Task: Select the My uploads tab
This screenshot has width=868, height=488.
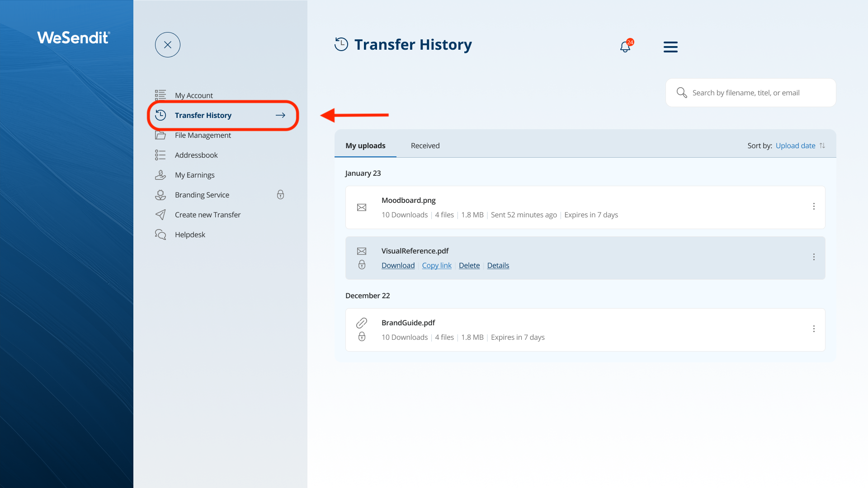Action: point(365,145)
